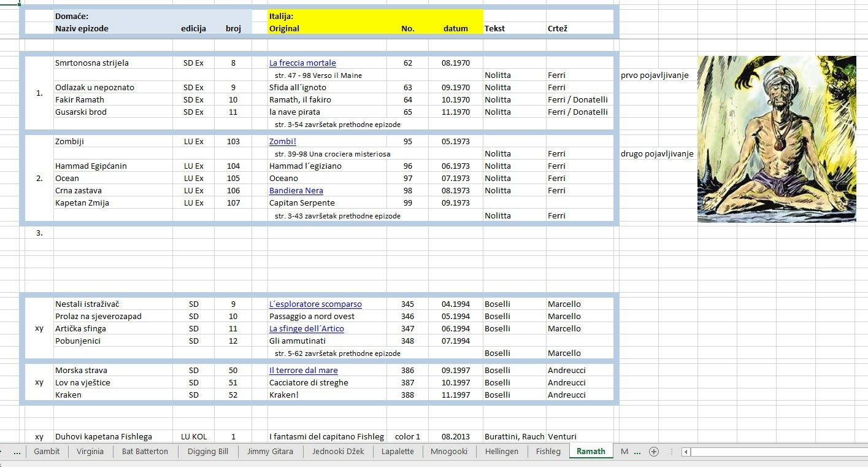Click the 'str. 47 - 98 Verso il Maine' cell
Image resolution: width=868 pixels, height=467 pixels.
pyautogui.click(x=327, y=75)
